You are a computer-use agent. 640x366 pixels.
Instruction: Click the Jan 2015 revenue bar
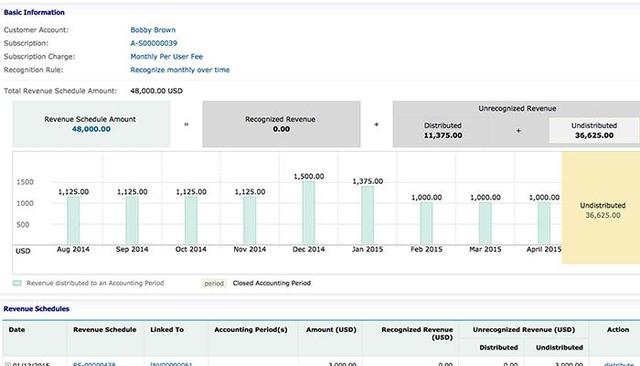[367, 215]
